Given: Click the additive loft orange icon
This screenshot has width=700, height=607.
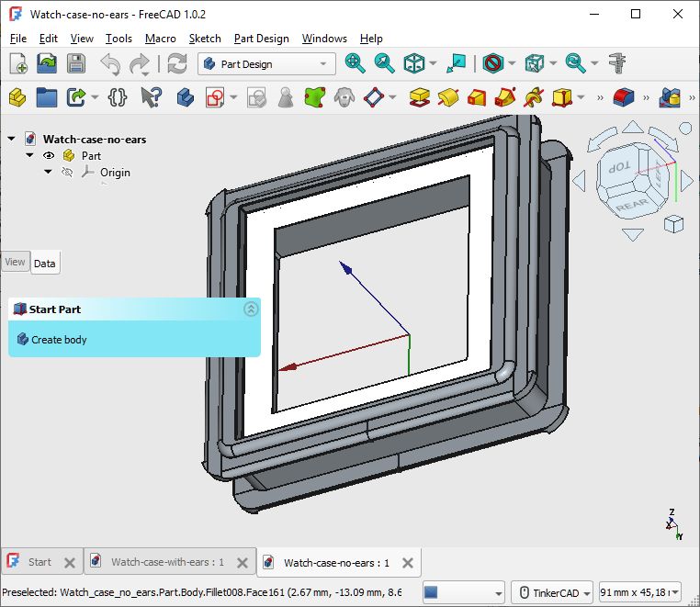Looking at the screenshot, I should tap(477, 97).
